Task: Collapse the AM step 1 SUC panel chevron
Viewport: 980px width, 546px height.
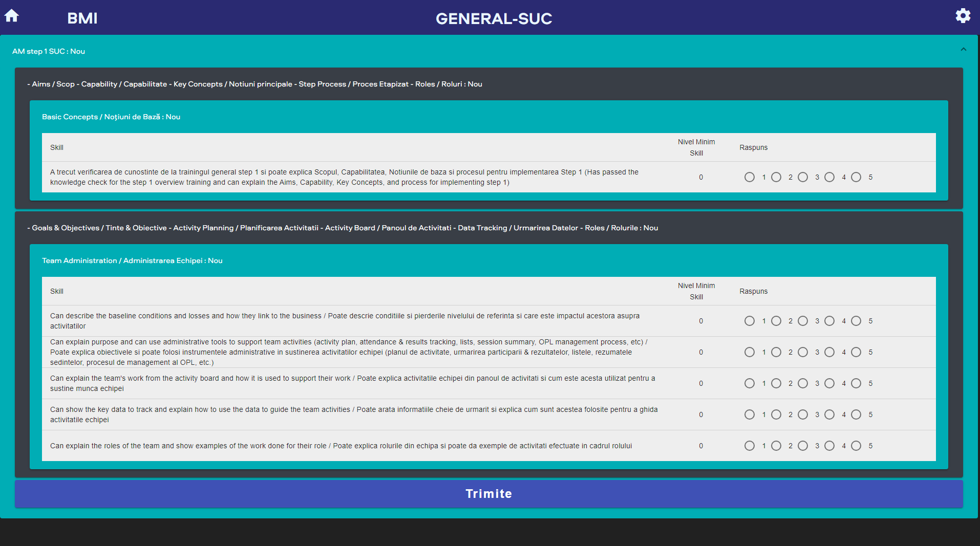Action: pyautogui.click(x=963, y=50)
